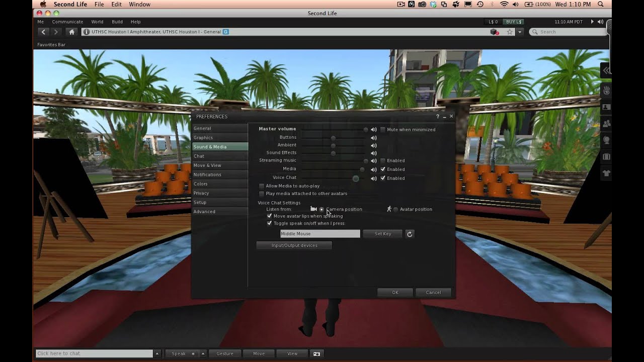
Task: Enable Mute when minimized checkbox
Action: pyautogui.click(x=383, y=130)
